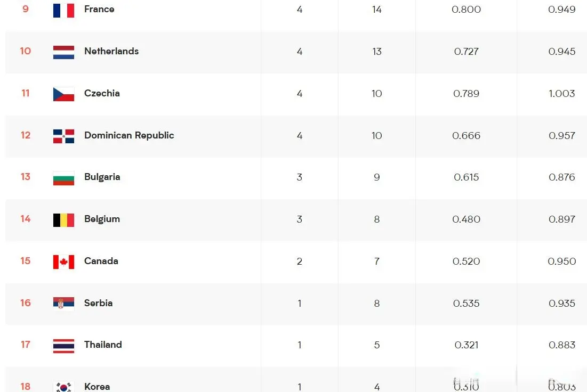Click the France flag icon
The image size is (587, 392).
63,11
